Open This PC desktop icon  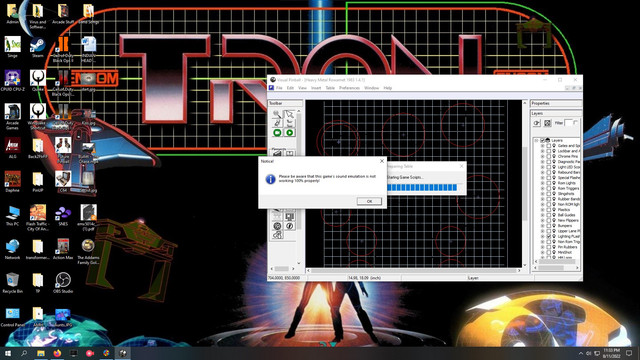coord(12,216)
